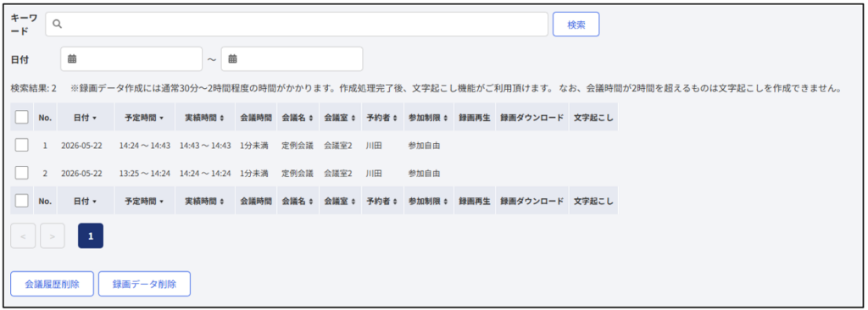Sort by 予約者 in the bottom header
This screenshot has height=310, width=868.
coord(382,201)
